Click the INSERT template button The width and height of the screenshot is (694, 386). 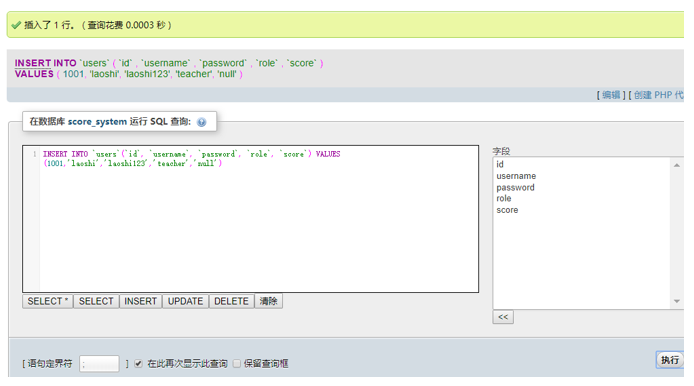140,301
